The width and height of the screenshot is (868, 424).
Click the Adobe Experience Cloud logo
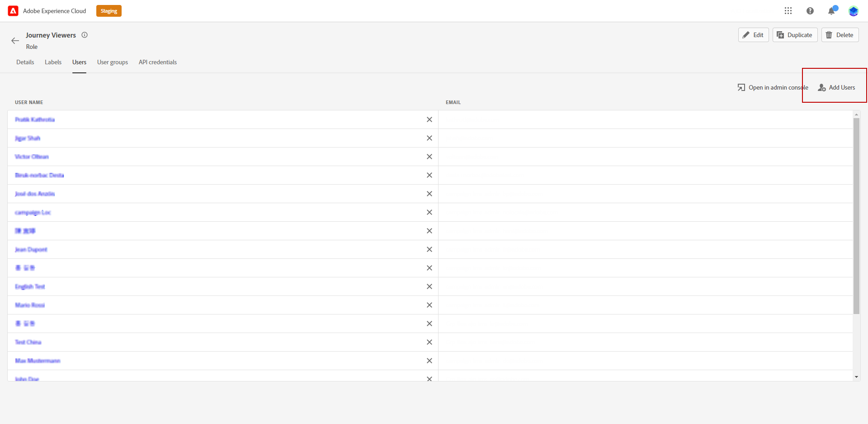(x=13, y=11)
